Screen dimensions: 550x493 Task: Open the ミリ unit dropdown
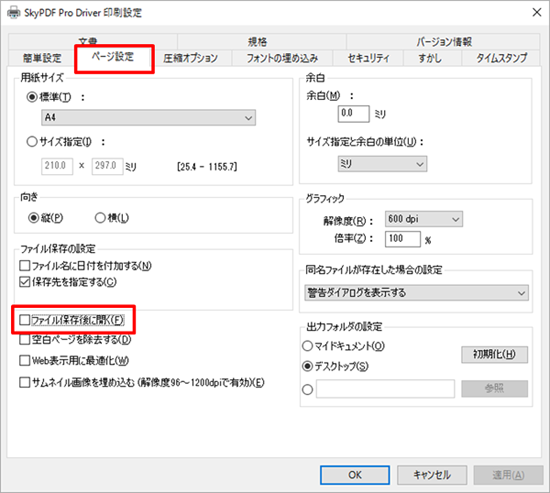382,164
